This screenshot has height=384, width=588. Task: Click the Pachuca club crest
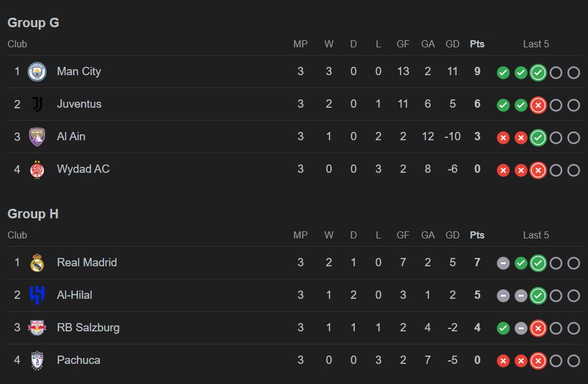[37, 360]
